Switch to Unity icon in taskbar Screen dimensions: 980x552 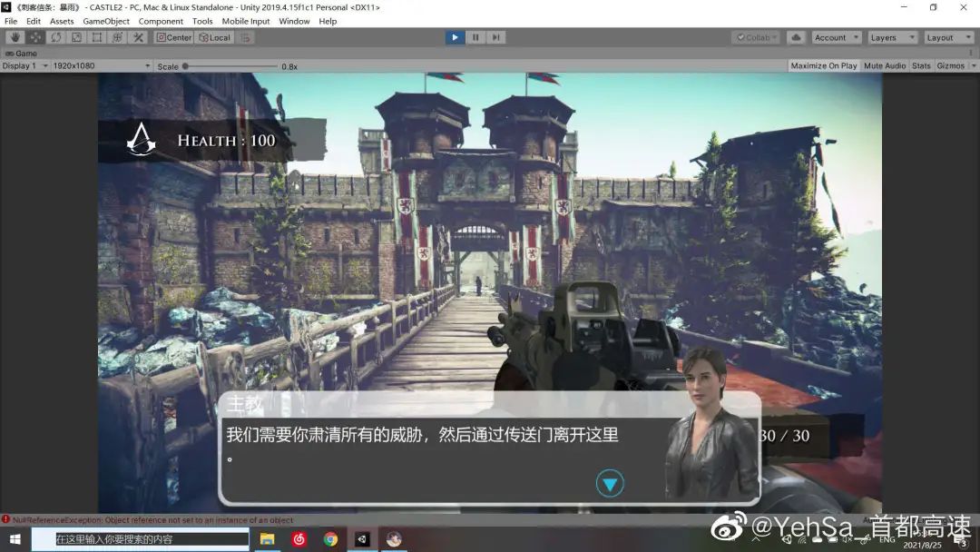coord(362,539)
